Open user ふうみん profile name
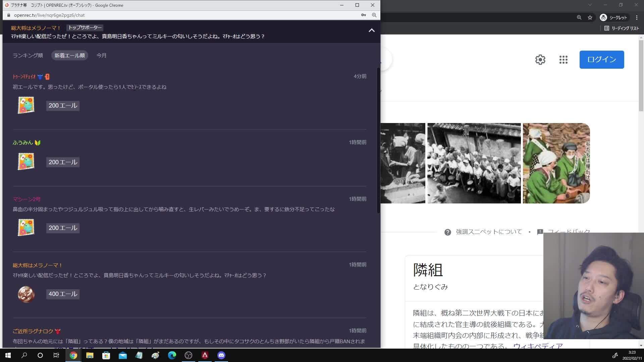 [23, 142]
